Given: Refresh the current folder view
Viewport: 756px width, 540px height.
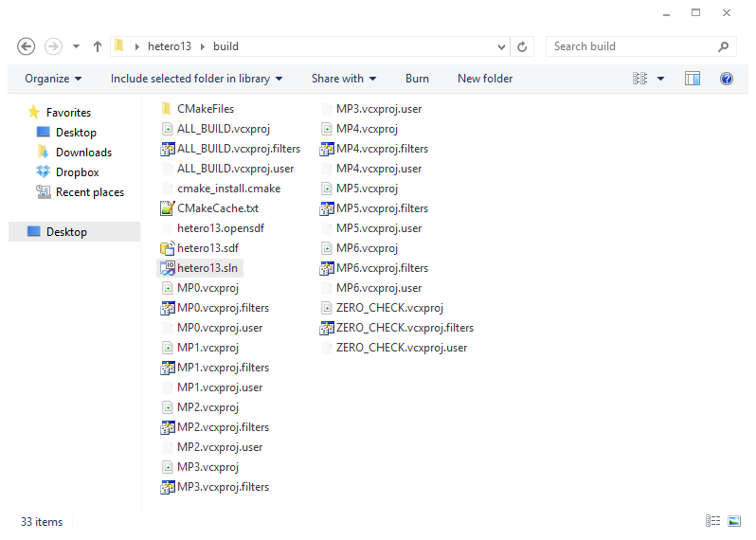Looking at the screenshot, I should [x=522, y=46].
